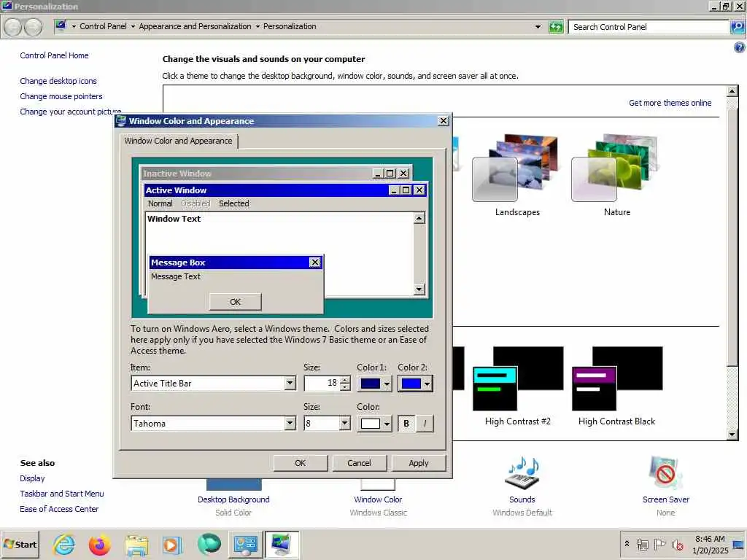
Task: Click the address bar refresh icon
Action: 555,27
